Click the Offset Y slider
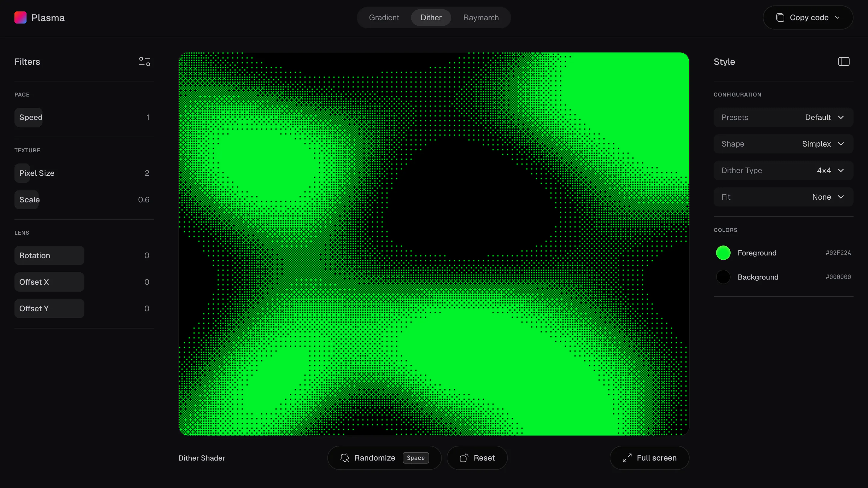Image resolution: width=868 pixels, height=488 pixels. pyautogui.click(x=84, y=309)
